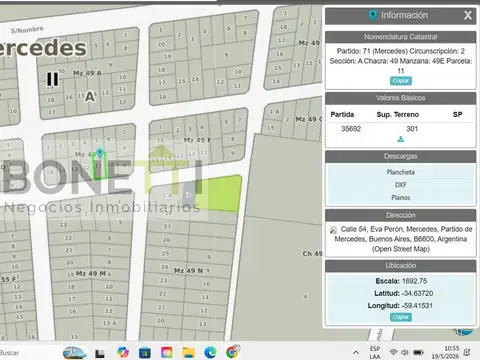
Task: Click the Nomenclatura Catastral section header
Action: [401, 37]
